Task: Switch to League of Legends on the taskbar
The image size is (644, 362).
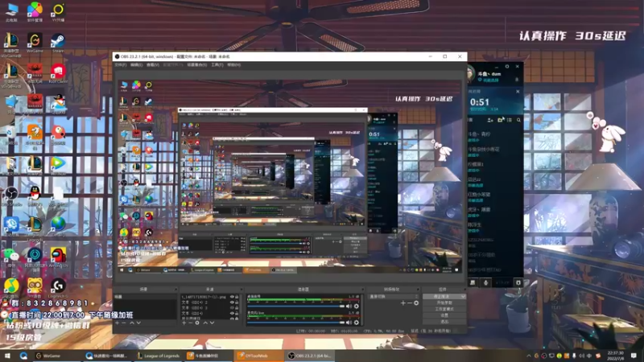Action: (x=159, y=356)
